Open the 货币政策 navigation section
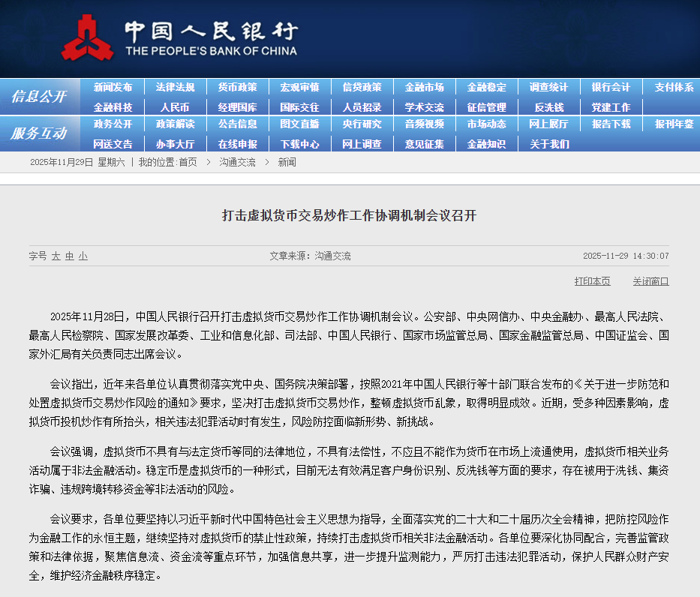The width and height of the screenshot is (700, 597). [237, 87]
